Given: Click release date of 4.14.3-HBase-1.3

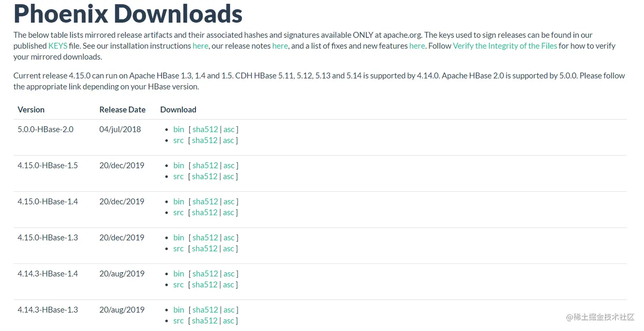Looking at the screenshot, I should [x=122, y=310].
